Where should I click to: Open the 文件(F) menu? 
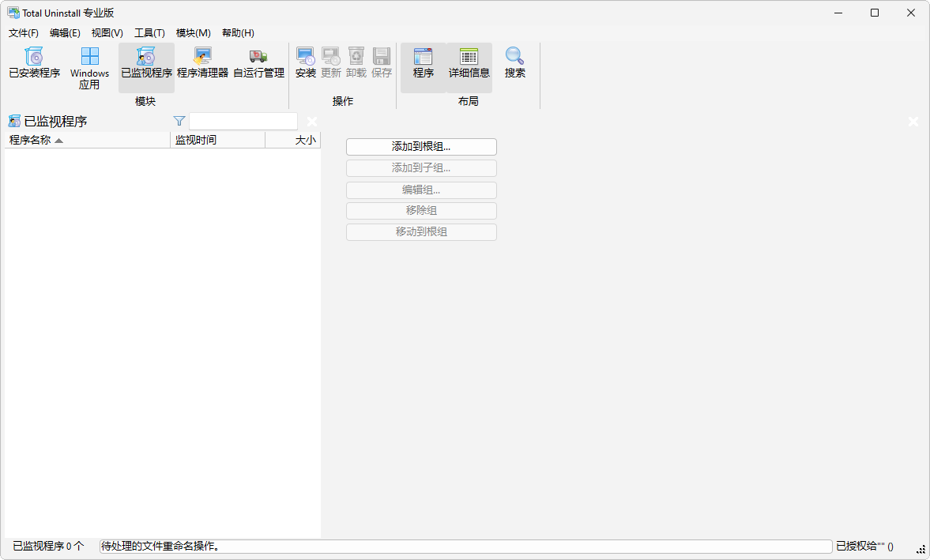[x=23, y=32]
